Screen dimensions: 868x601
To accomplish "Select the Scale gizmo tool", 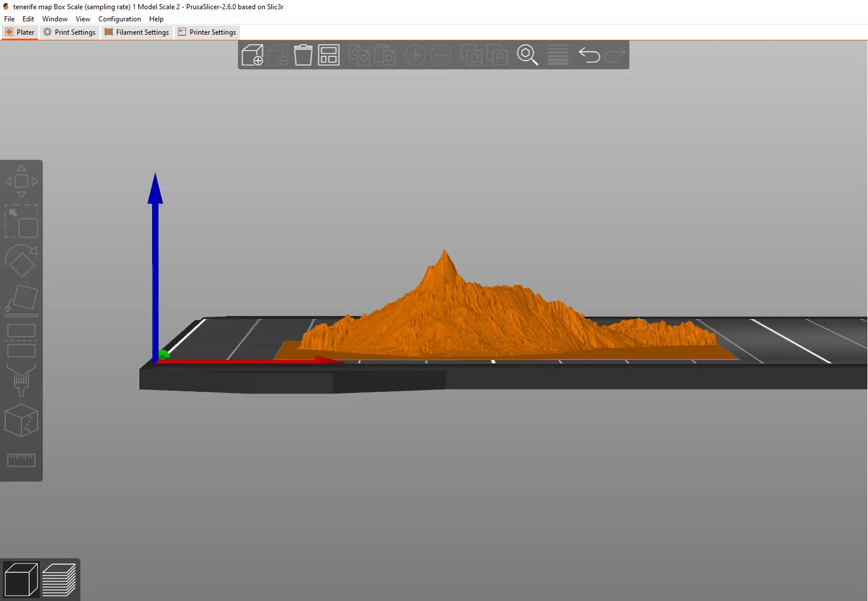I will tap(21, 221).
